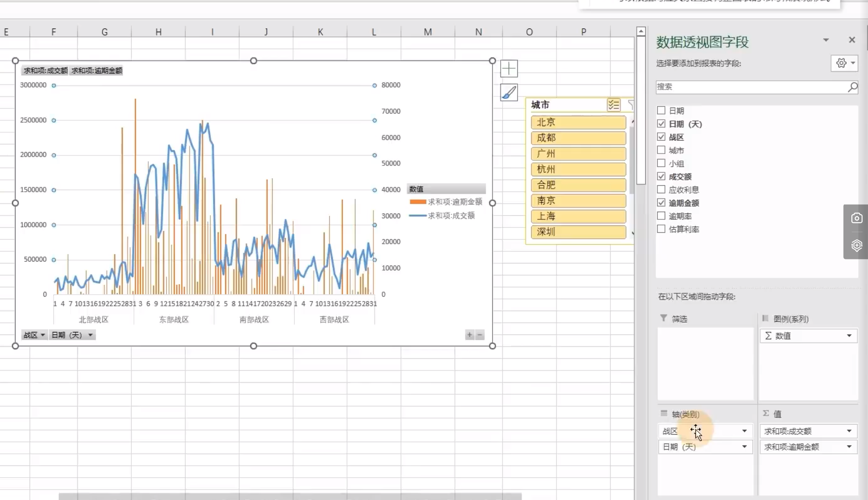The image size is (868, 500).
Task: Click the sheet vertical scrollbar thumb
Action: (x=641, y=110)
